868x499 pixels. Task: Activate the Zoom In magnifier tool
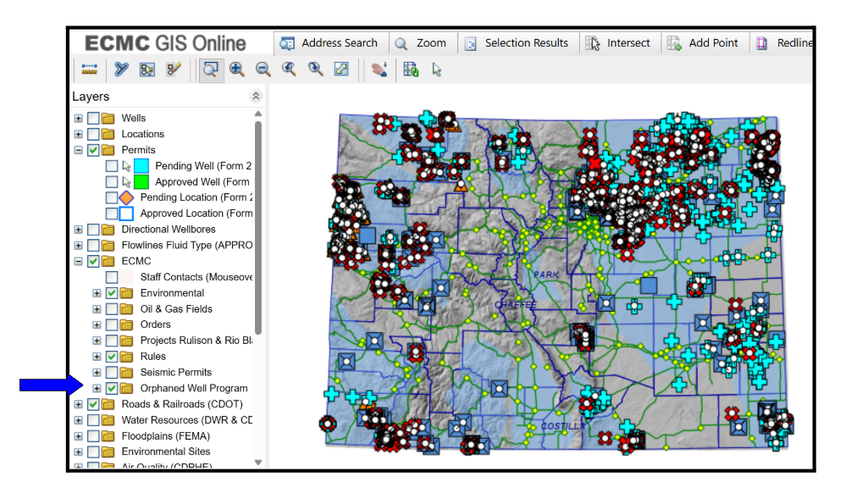coord(237,69)
